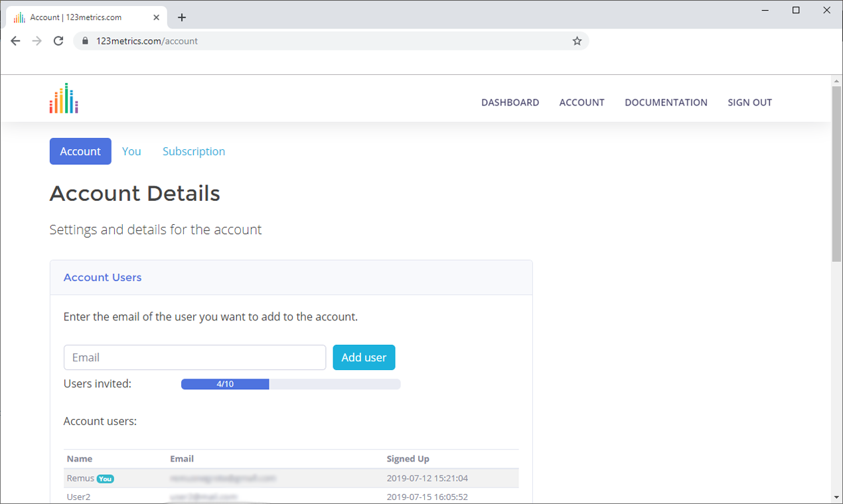The width and height of the screenshot is (843, 504).
Task: Click the Name column header
Action: (80, 459)
